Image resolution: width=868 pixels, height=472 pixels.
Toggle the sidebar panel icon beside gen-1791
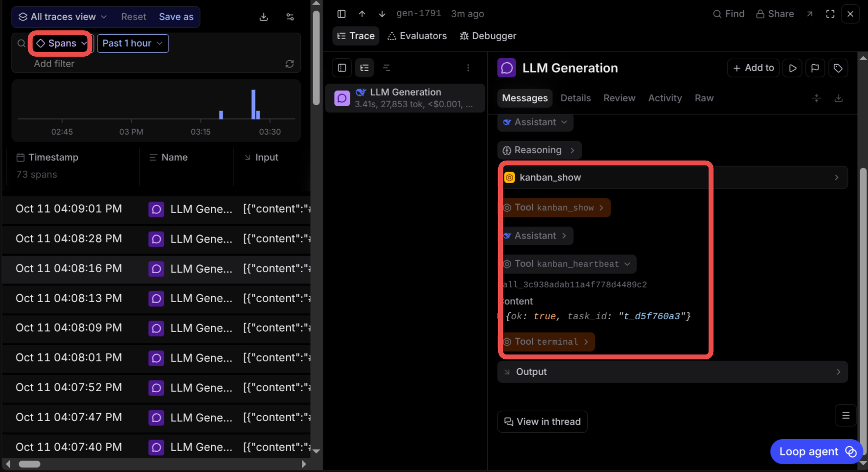(x=342, y=14)
